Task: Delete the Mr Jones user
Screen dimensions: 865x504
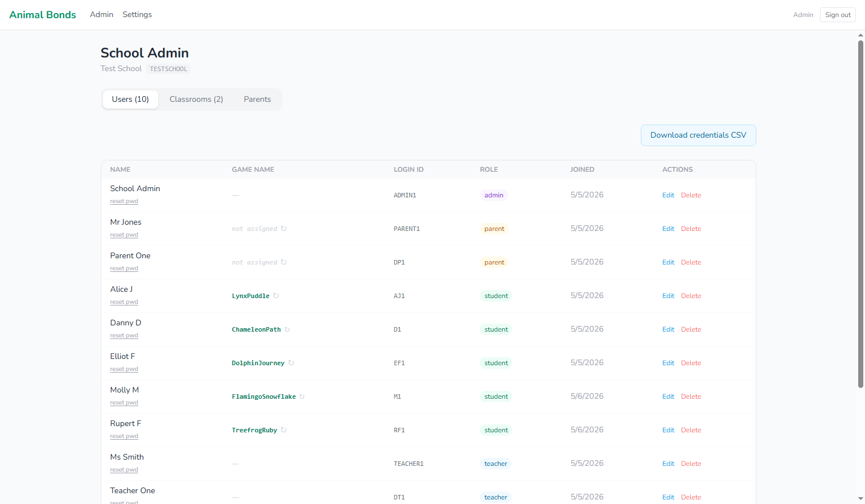Action: pyautogui.click(x=691, y=229)
